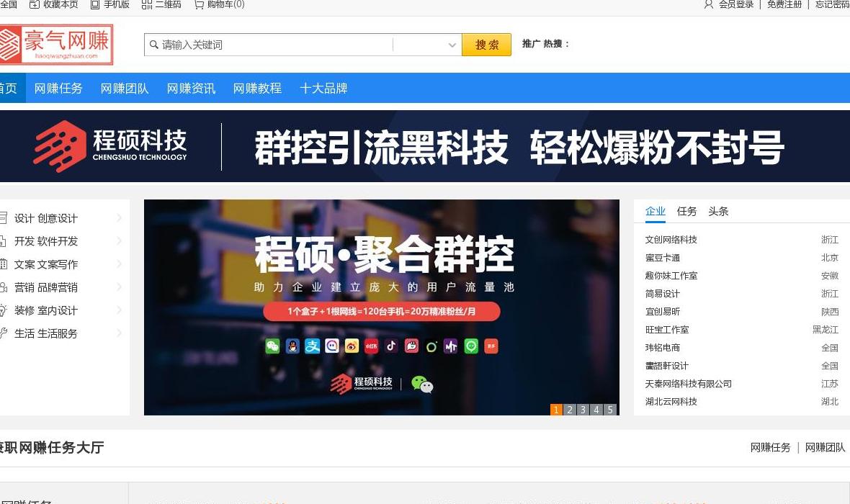Click the 生活 wrench icon
The height and width of the screenshot is (504, 850).
3,333
